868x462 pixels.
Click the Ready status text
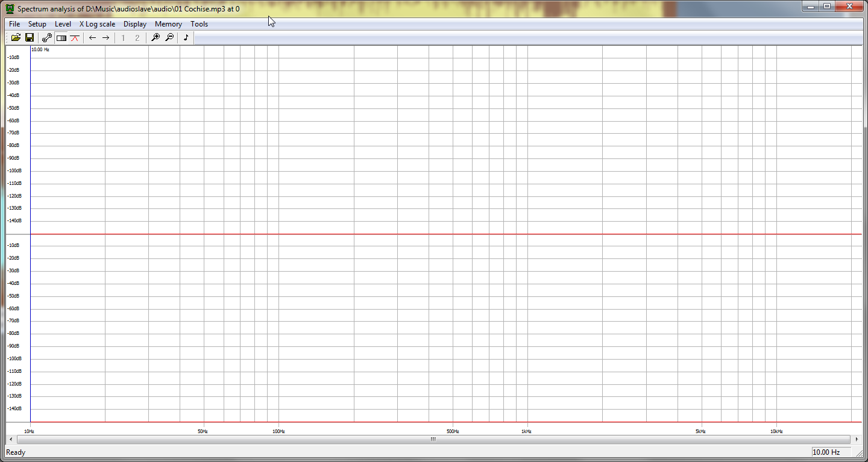tap(16, 452)
